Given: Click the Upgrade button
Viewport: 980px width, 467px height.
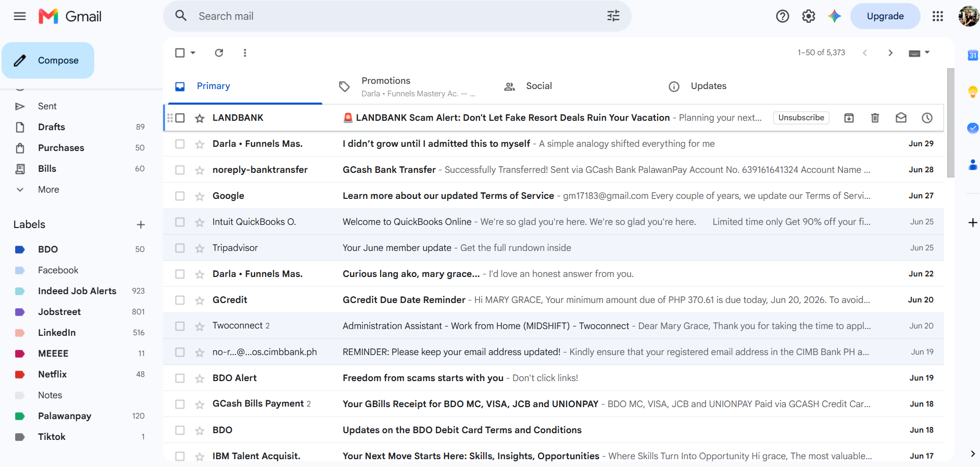Looking at the screenshot, I should coord(885,16).
